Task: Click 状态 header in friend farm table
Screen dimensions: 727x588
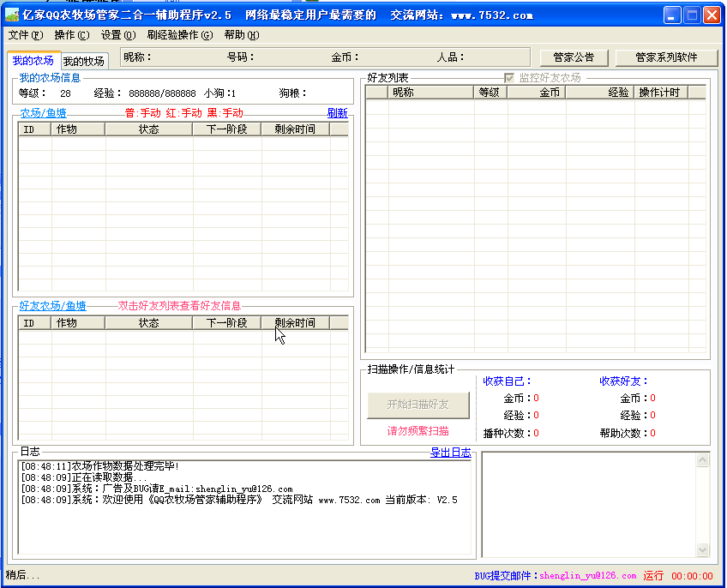Action: tap(149, 323)
